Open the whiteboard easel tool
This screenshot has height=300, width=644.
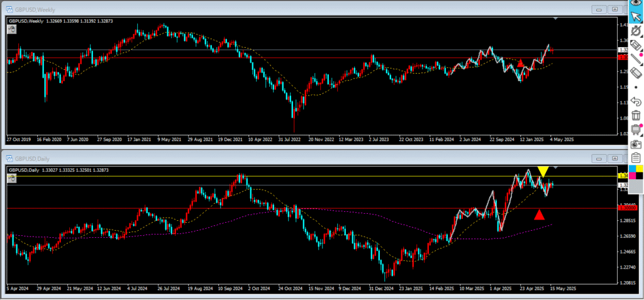[635, 129]
